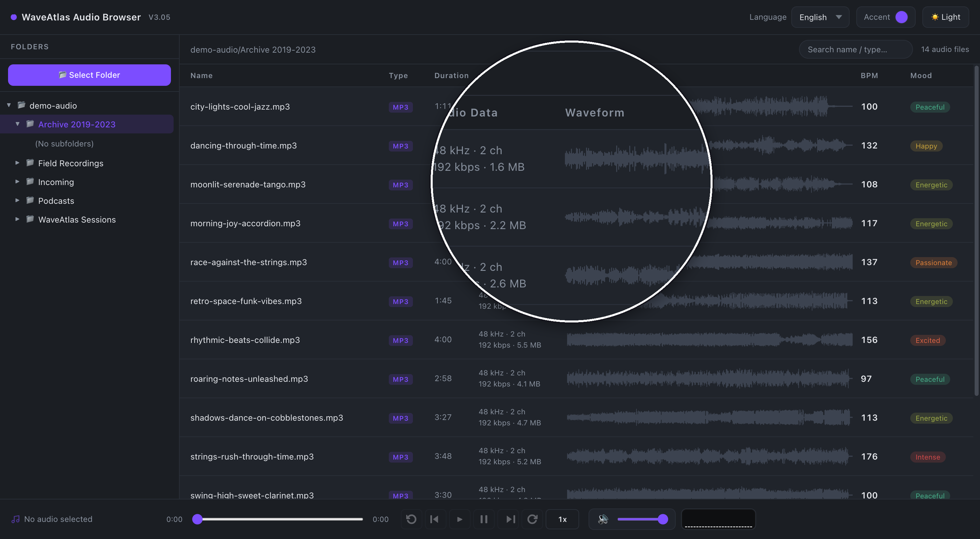Click the Incoming folder icon

(x=30, y=181)
